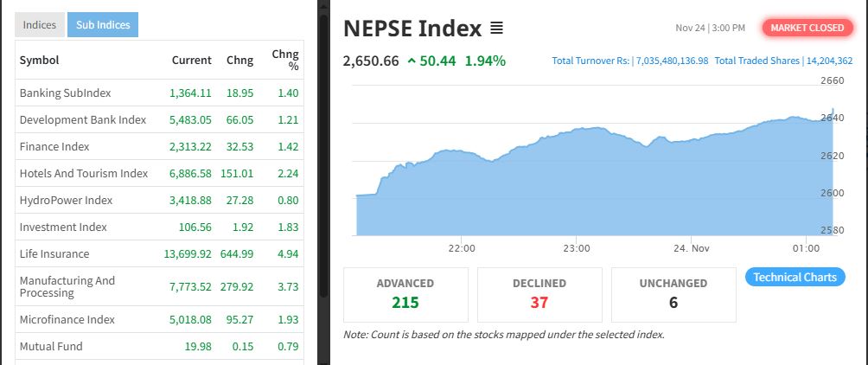Select Hotels And Tourism Index
This screenshot has height=365, width=868.
click(84, 173)
